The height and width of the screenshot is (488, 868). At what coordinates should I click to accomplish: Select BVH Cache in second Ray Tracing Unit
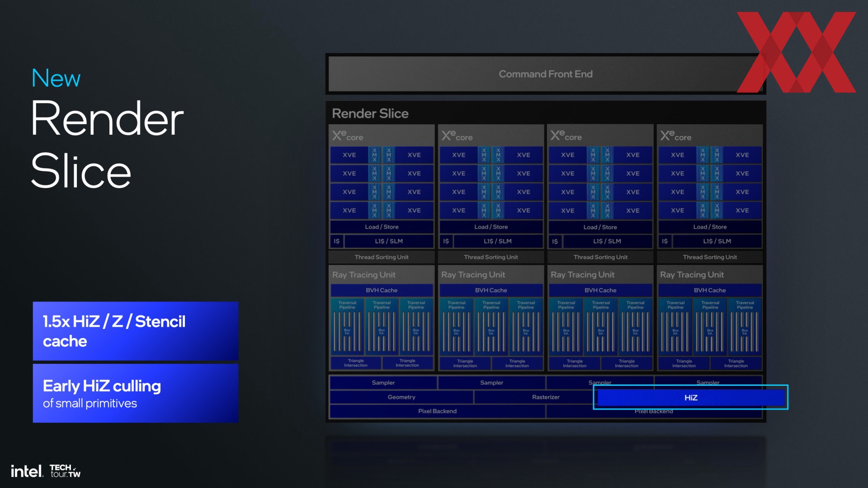point(491,290)
